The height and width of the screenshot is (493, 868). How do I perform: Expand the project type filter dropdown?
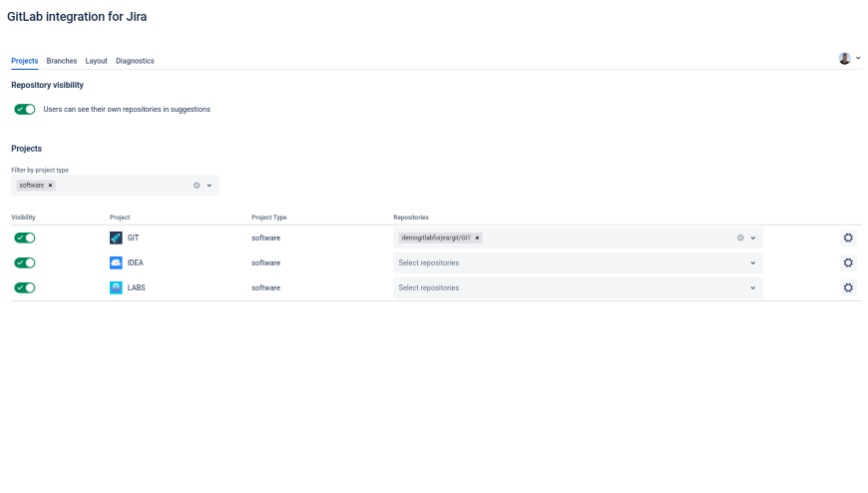coord(210,185)
